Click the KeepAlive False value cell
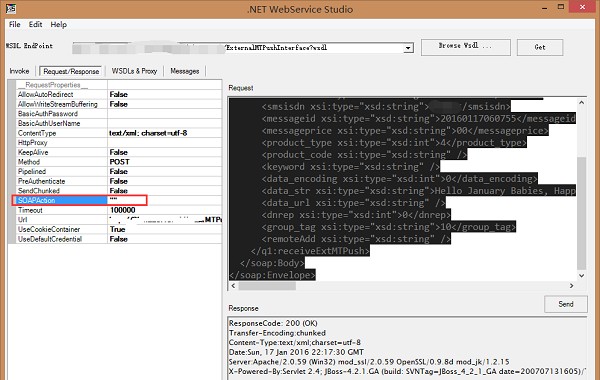 point(165,152)
